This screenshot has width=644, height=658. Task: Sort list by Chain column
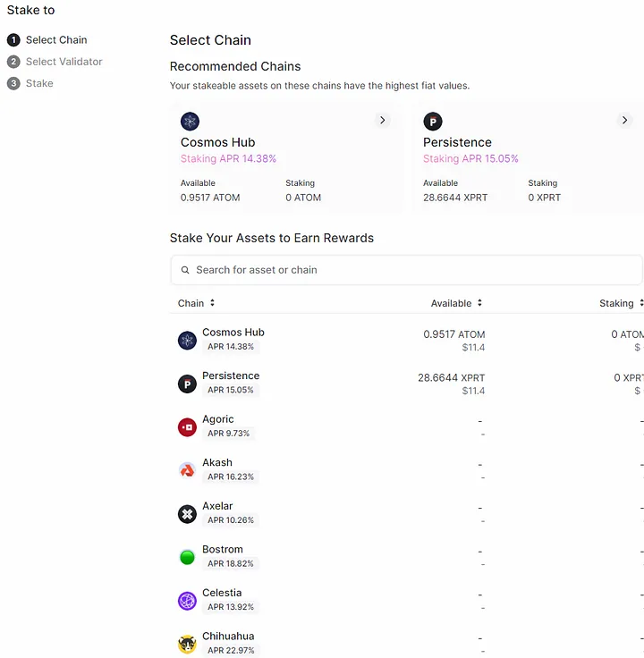(197, 303)
